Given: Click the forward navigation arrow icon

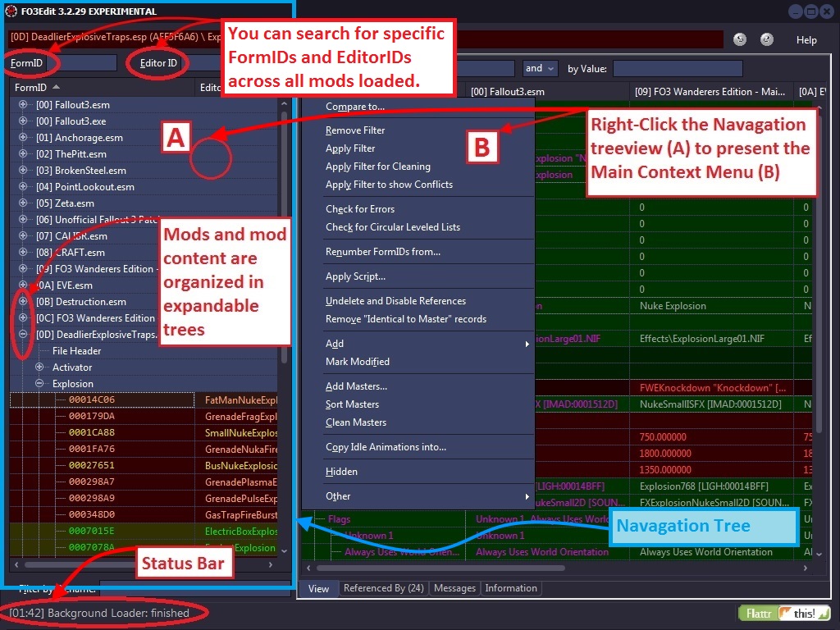Looking at the screenshot, I should click(767, 39).
